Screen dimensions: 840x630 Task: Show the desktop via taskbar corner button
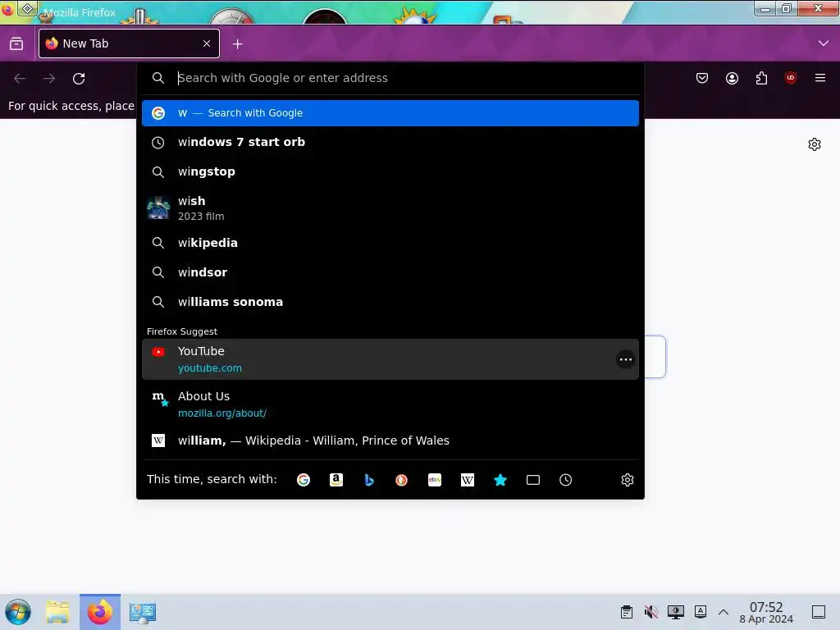(x=819, y=612)
